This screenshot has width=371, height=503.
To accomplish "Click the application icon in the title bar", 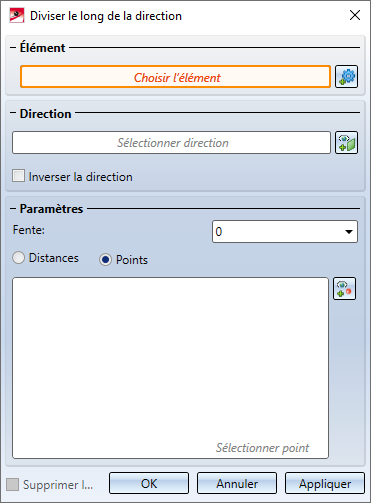I will [x=17, y=16].
